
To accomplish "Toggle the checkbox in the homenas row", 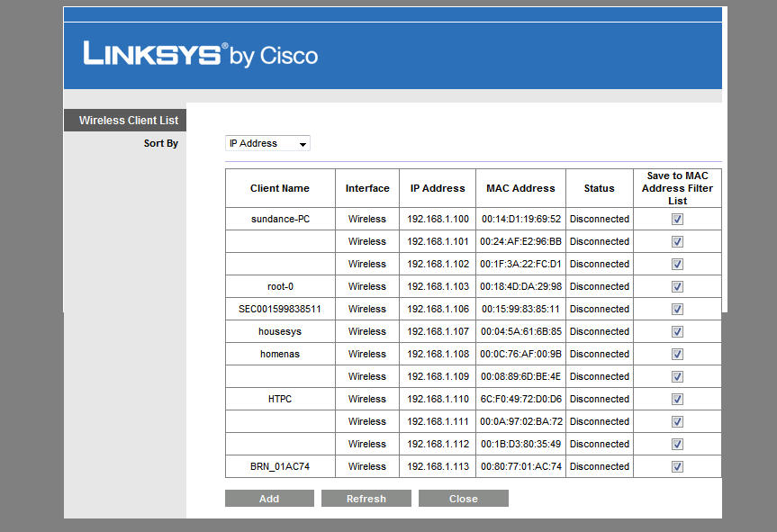I will pos(677,354).
